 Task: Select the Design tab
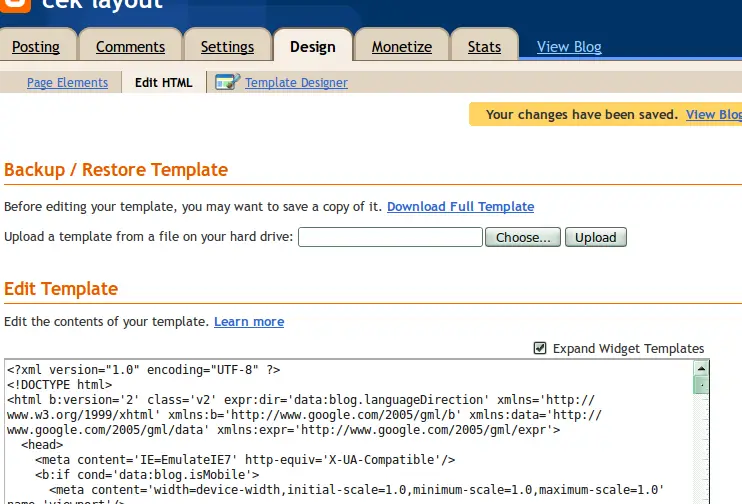(313, 47)
